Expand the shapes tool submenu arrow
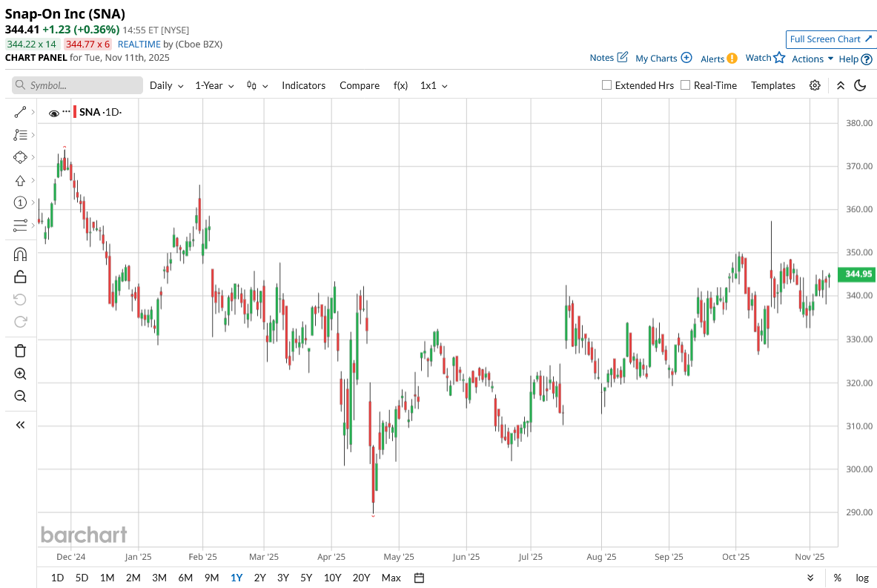Image resolution: width=877 pixels, height=588 pixels. pos(33,158)
